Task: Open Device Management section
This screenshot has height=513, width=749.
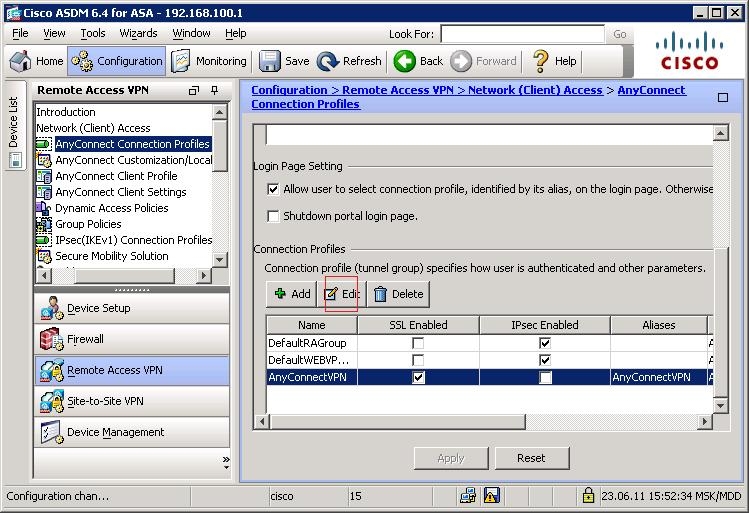Action: [x=132, y=432]
